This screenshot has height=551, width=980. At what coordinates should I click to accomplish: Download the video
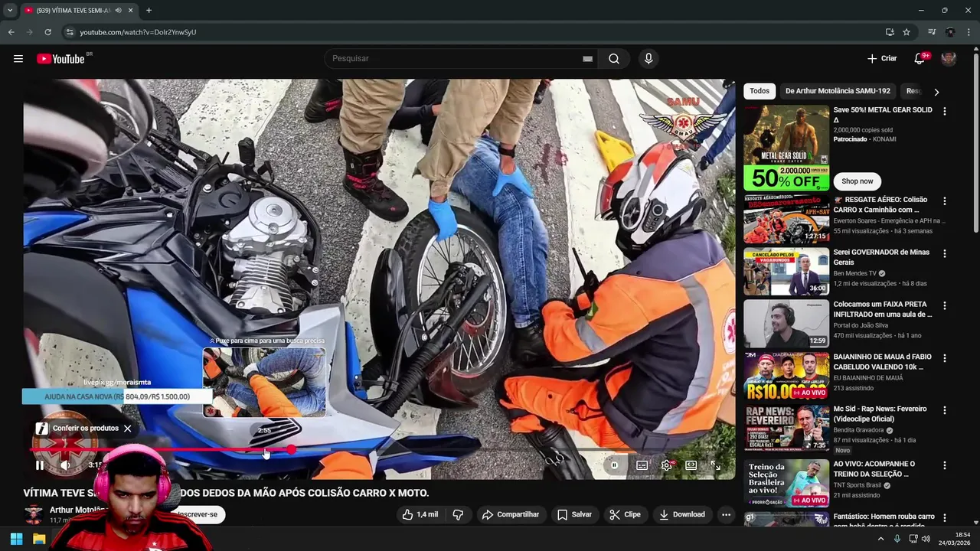pyautogui.click(x=682, y=514)
